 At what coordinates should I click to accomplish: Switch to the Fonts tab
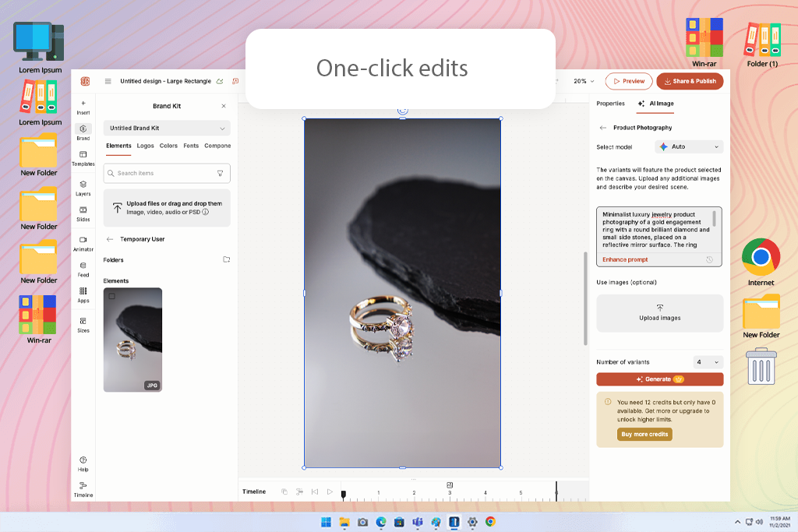[x=191, y=146]
